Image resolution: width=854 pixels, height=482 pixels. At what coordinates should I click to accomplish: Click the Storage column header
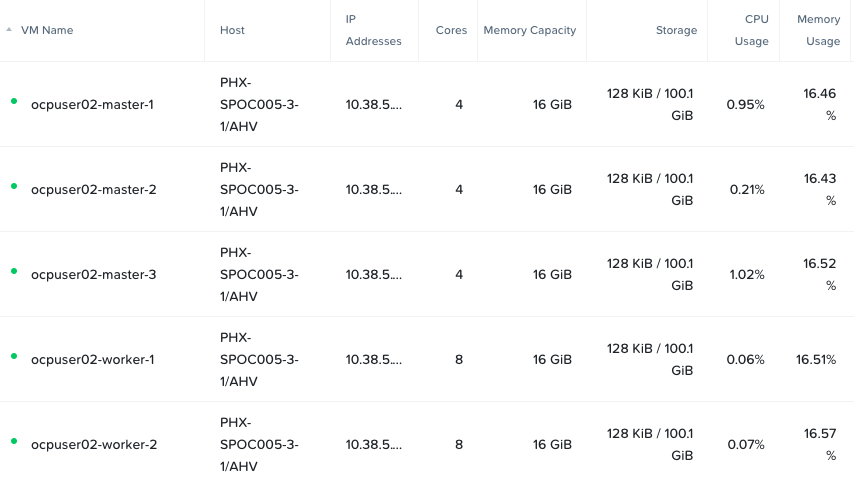click(676, 30)
